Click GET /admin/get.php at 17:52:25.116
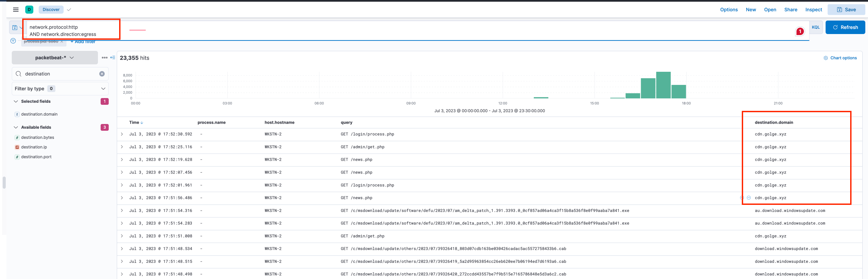Viewport: 868px width, 279px height. pyautogui.click(x=362, y=147)
